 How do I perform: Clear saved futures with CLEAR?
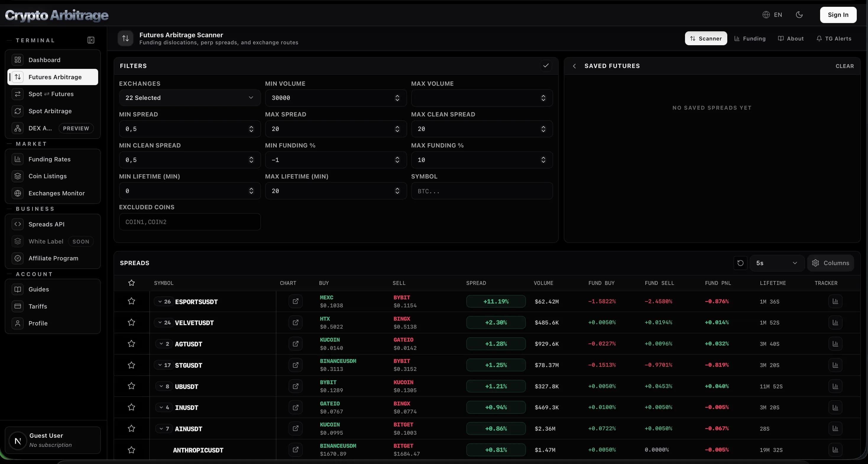point(844,66)
